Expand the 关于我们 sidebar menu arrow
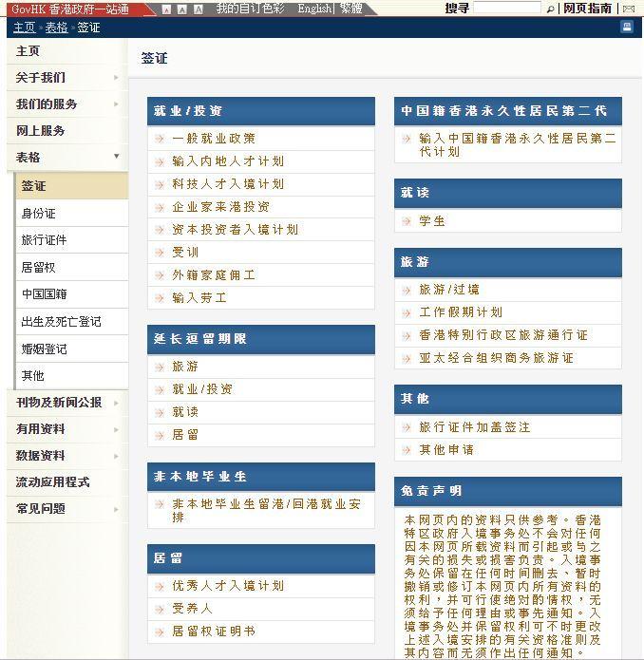The width and height of the screenshot is (644, 660). pos(116,78)
